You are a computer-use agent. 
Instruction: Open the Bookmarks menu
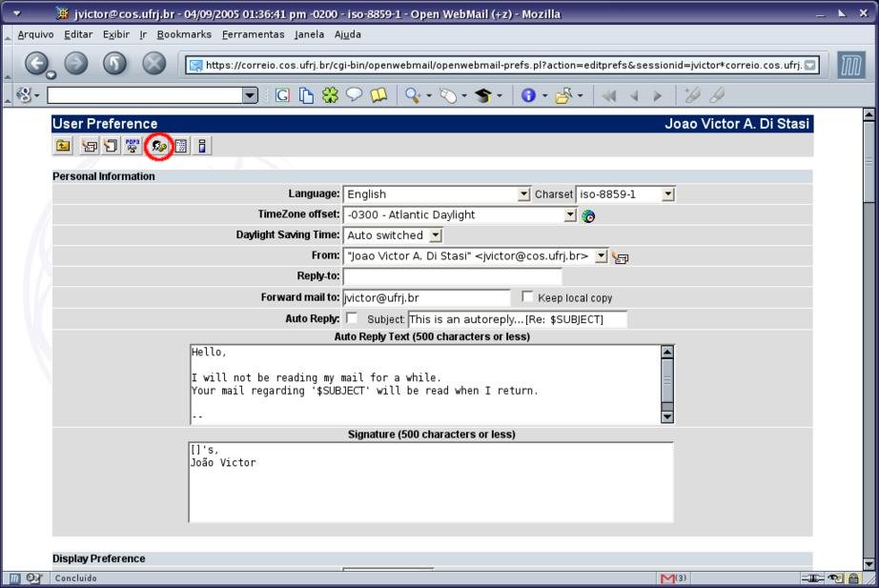click(184, 34)
